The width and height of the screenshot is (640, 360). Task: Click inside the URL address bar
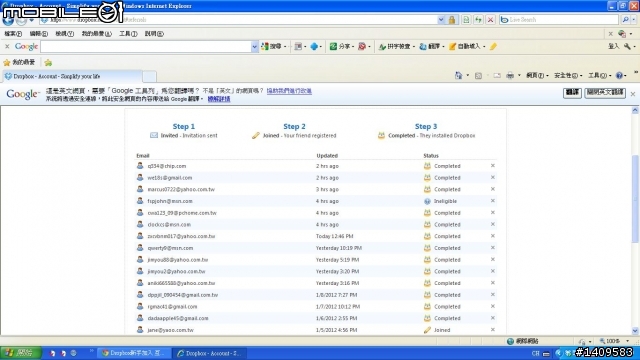(x=238, y=20)
